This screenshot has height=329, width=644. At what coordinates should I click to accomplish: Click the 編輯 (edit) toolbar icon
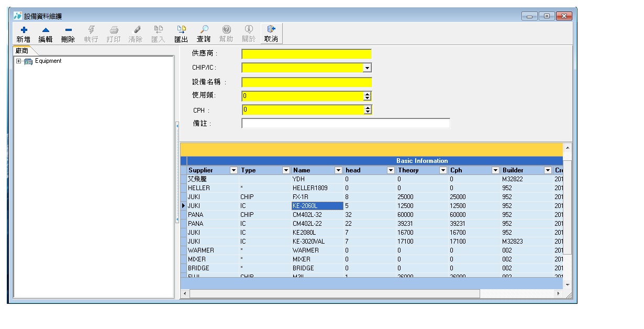coord(46,30)
